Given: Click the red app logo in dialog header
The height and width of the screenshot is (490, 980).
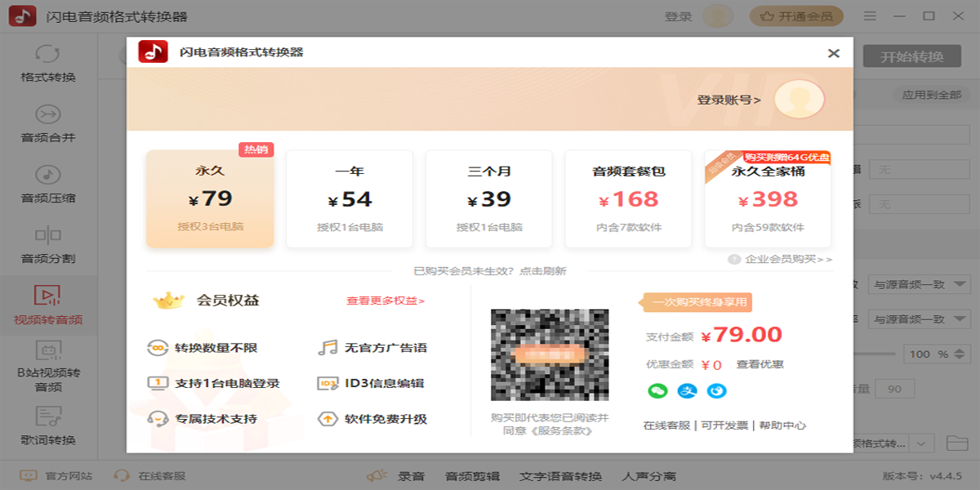Looking at the screenshot, I should 153,52.
